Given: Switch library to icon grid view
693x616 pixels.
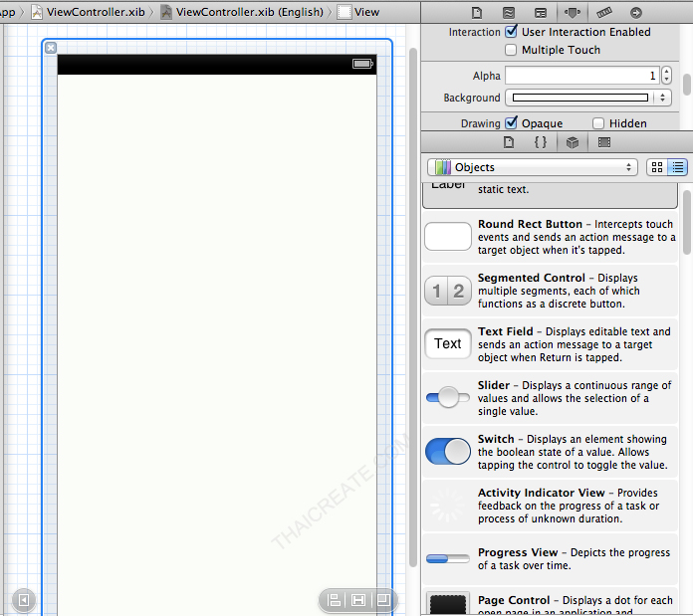Looking at the screenshot, I should tap(657, 167).
